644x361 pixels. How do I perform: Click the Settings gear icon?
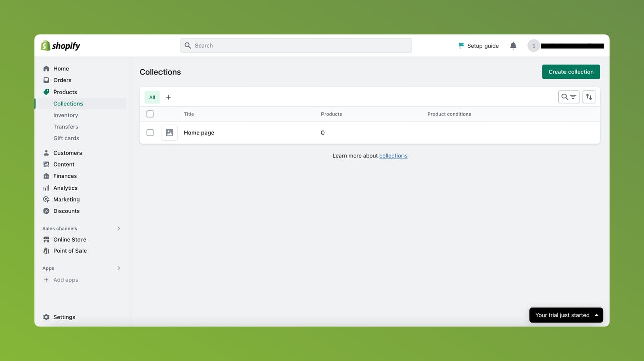(x=46, y=317)
